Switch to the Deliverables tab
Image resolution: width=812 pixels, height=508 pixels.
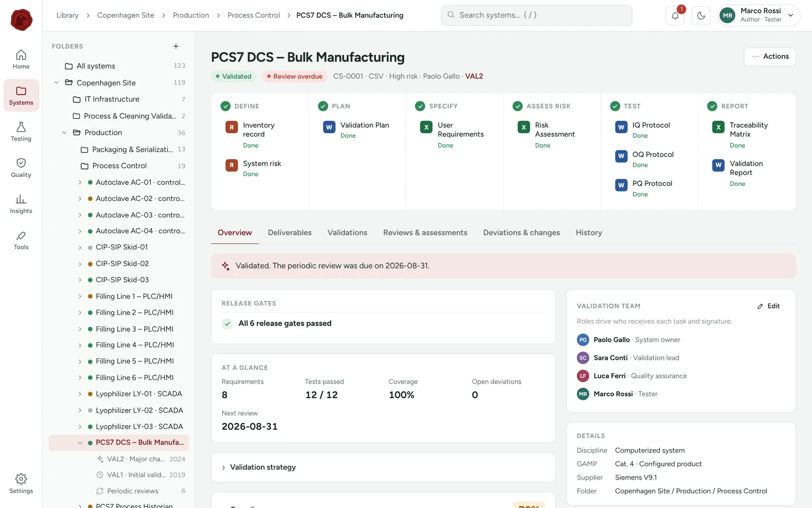290,233
